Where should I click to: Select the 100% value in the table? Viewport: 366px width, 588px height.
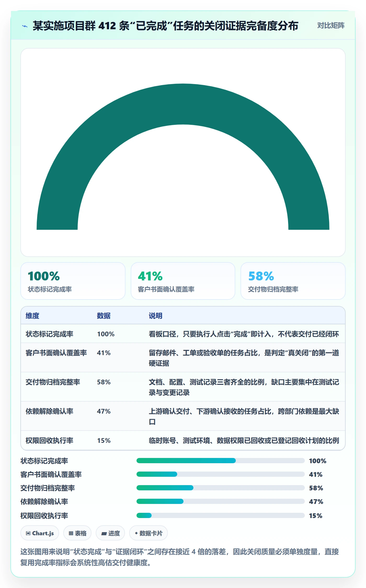(106, 334)
